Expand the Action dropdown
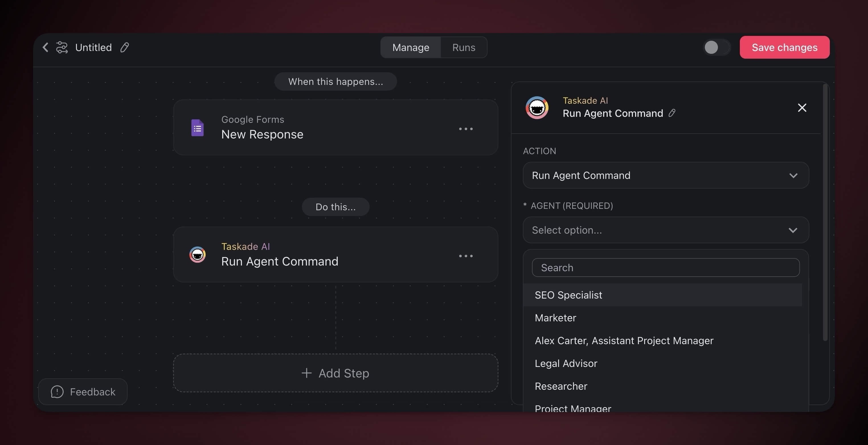This screenshot has width=868, height=445. pos(666,175)
